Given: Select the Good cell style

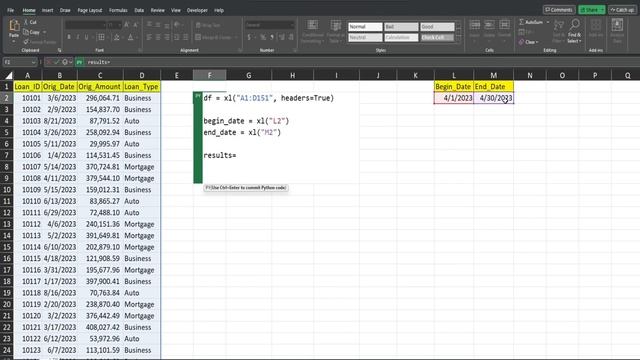Looking at the screenshot, I should click(x=437, y=27).
